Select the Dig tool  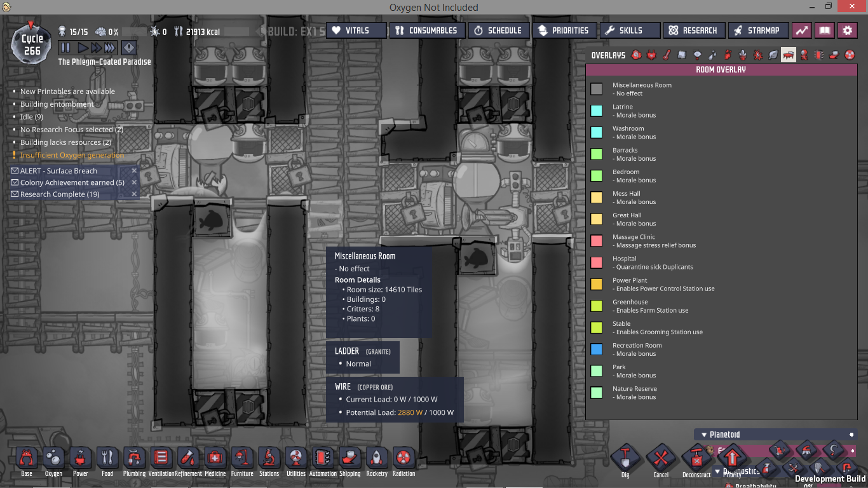[625, 459]
